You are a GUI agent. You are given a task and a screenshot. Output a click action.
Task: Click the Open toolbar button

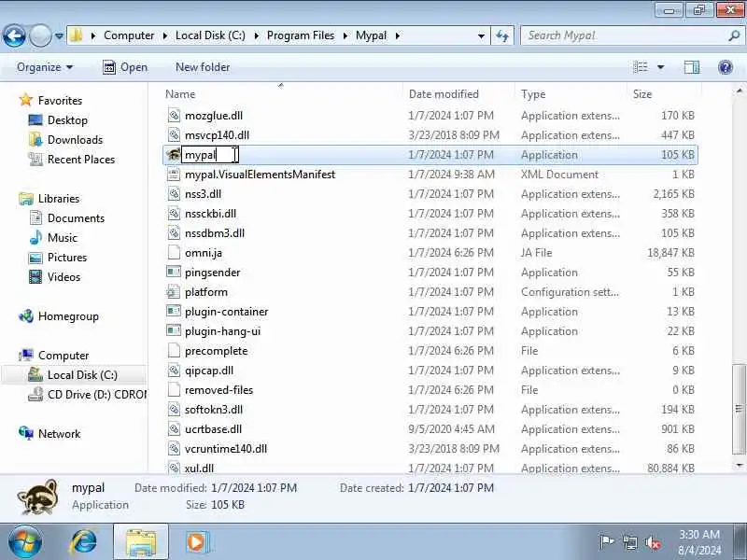click(x=125, y=67)
